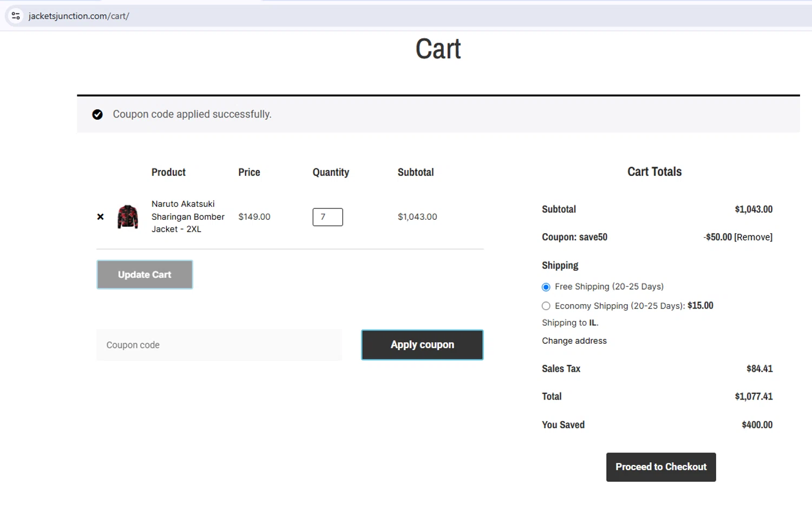The height and width of the screenshot is (518, 812).
Task: Click the Coupon: save50 label
Action: coord(574,237)
